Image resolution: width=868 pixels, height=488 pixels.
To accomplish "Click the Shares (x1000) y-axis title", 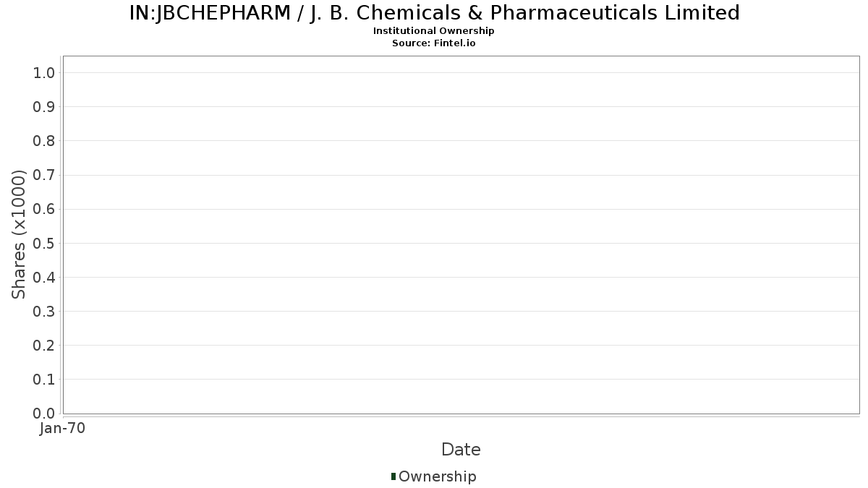I will coord(19,234).
